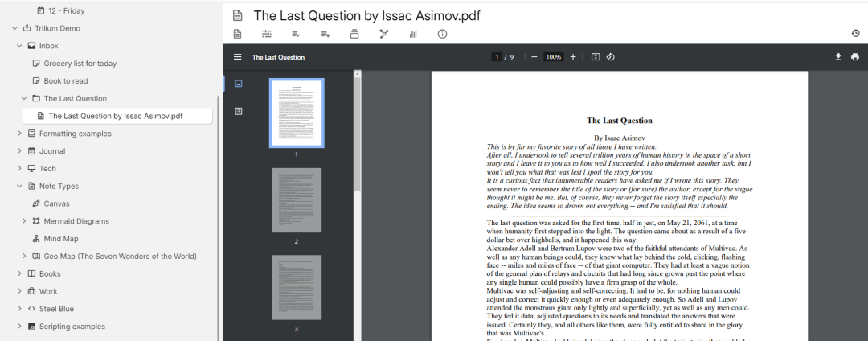Open the Books note

coord(50,273)
